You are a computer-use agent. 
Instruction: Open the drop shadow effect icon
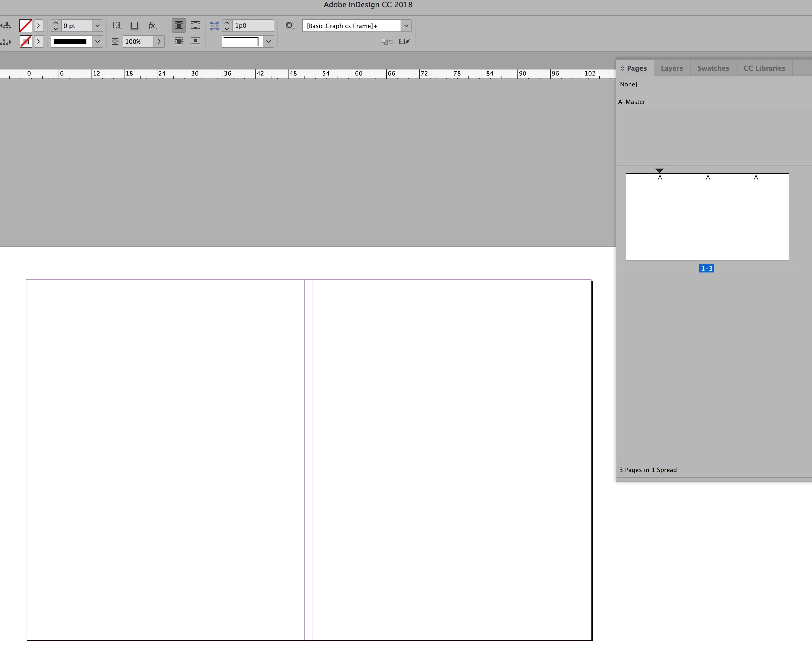click(x=134, y=26)
